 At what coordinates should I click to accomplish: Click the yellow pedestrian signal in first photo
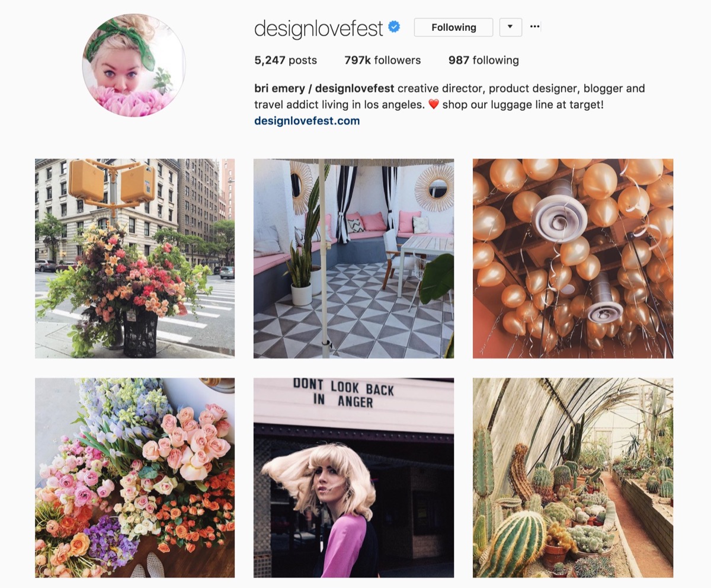tap(112, 183)
